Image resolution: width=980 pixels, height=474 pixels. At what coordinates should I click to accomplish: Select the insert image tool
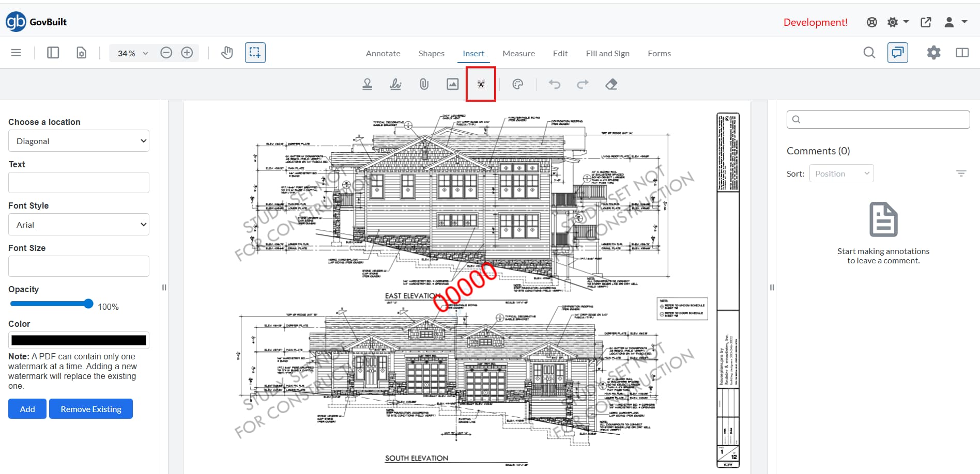(x=453, y=84)
